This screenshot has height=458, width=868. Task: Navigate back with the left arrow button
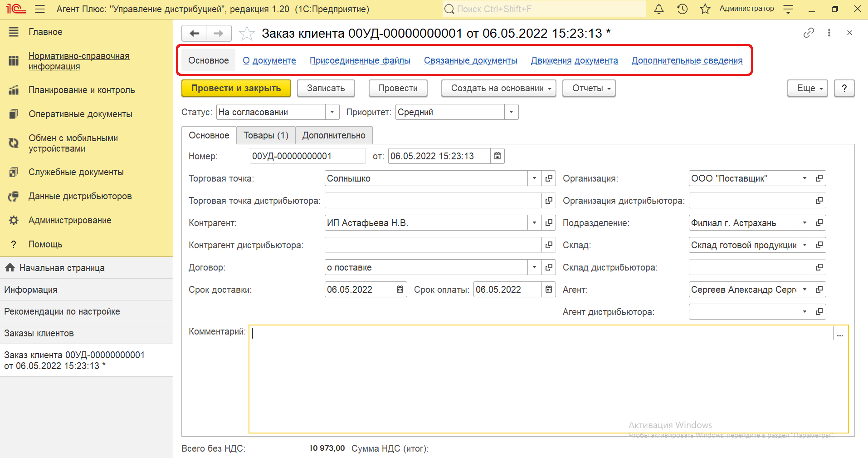point(195,33)
